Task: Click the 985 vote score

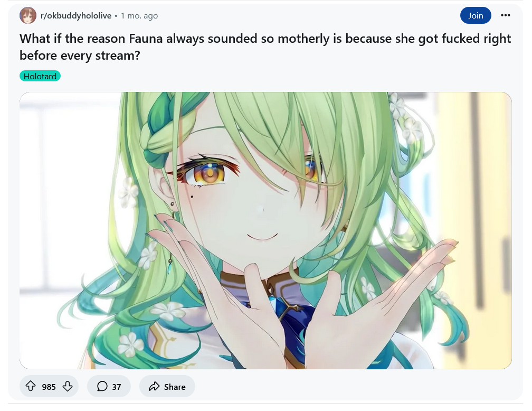Action: click(49, 387)
